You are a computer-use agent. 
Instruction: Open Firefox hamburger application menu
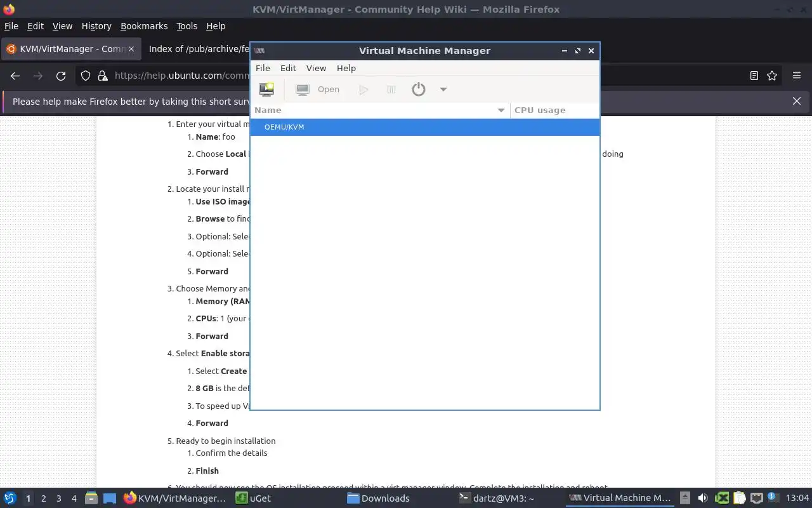tap(797, 76)
